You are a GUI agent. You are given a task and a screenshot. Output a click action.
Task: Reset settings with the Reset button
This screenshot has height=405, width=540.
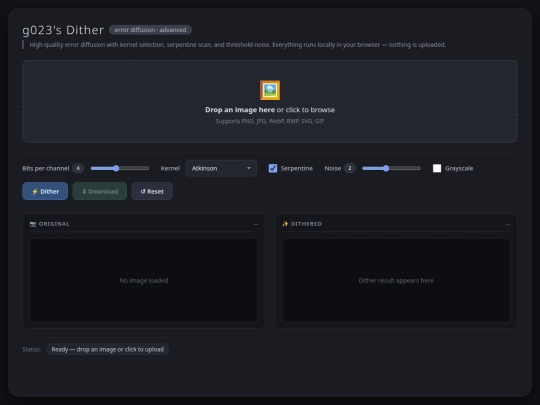click(x=152, y=191)
